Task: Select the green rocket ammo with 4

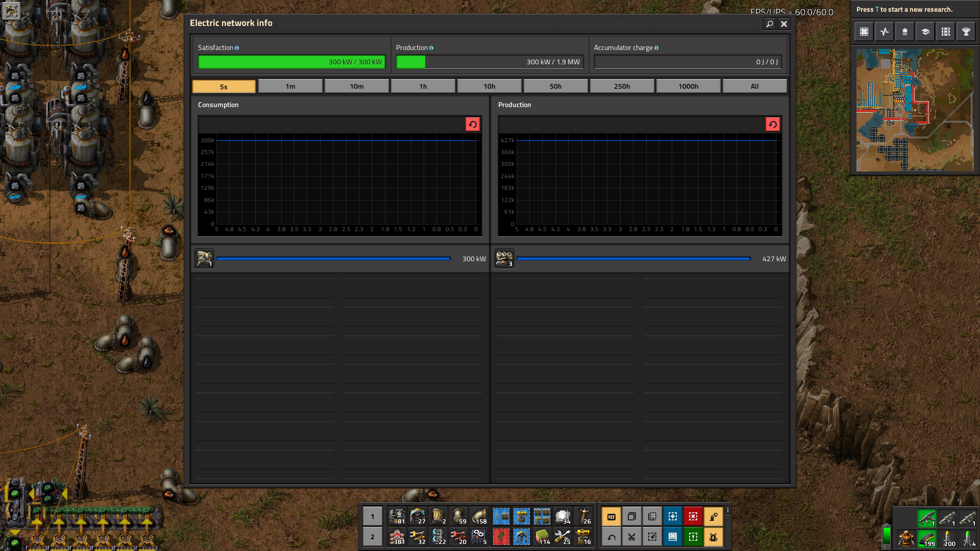Action: tap(968, 538)
